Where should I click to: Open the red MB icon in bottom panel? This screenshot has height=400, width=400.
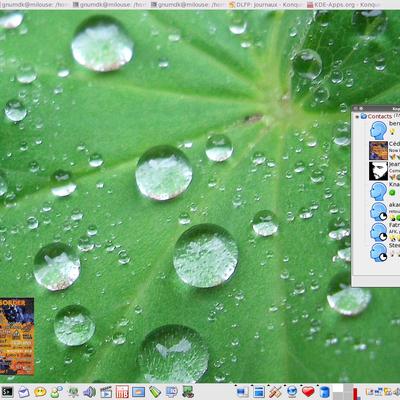(122, 392)
